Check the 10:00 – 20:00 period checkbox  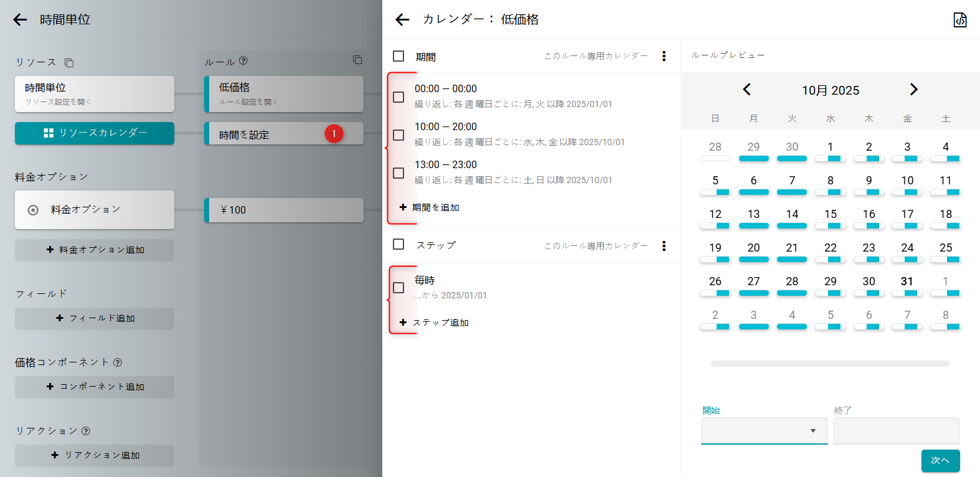(398, 135)
